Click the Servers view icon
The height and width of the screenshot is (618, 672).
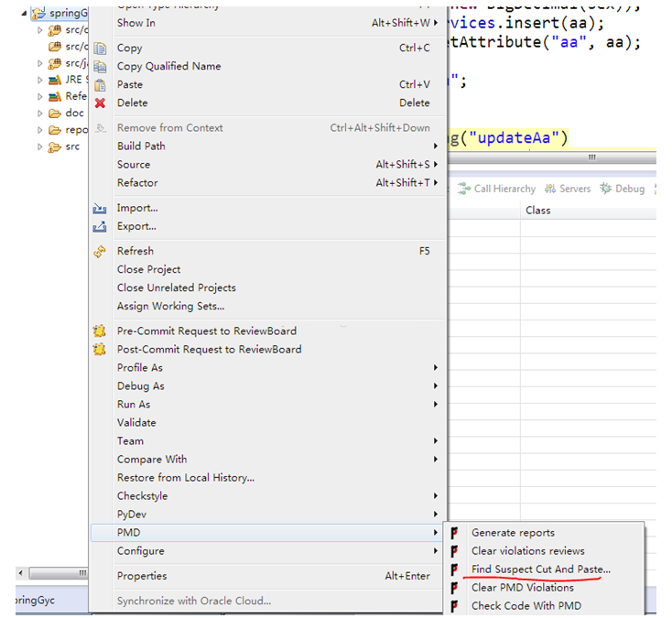coord(550,189)
